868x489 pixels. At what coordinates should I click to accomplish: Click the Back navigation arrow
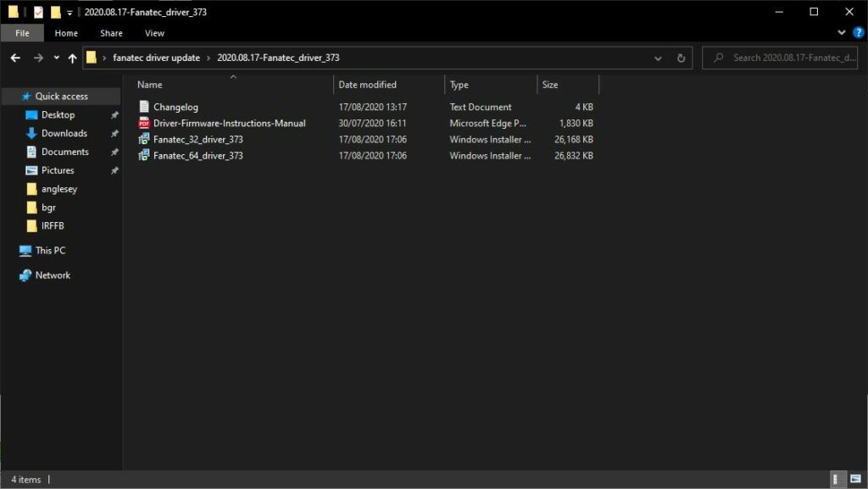click(x=15, y=58)
